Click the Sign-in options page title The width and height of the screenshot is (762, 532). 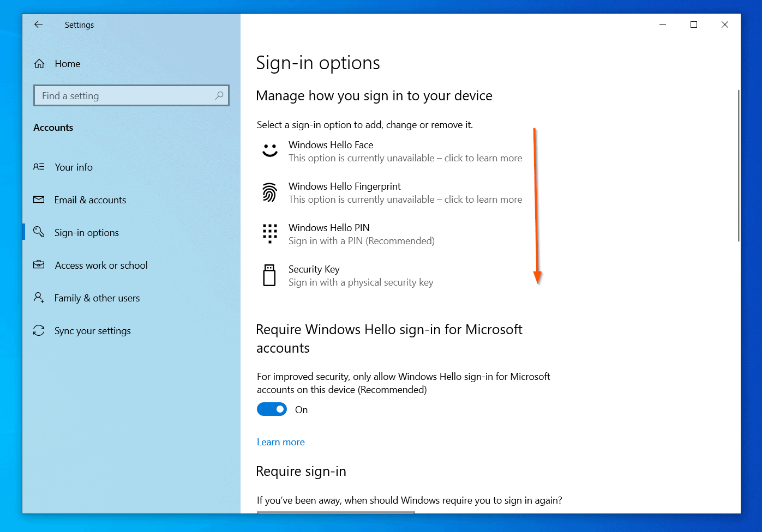tap(318, 63)
